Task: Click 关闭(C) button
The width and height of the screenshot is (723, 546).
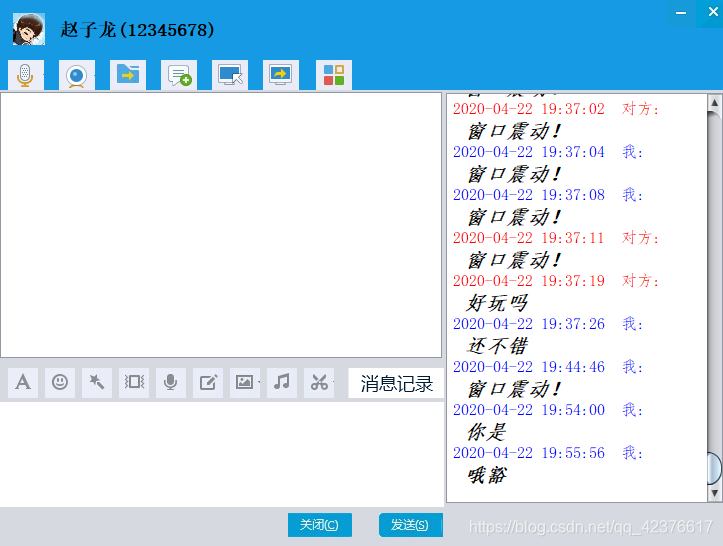Action: click(x=320, y=525)
